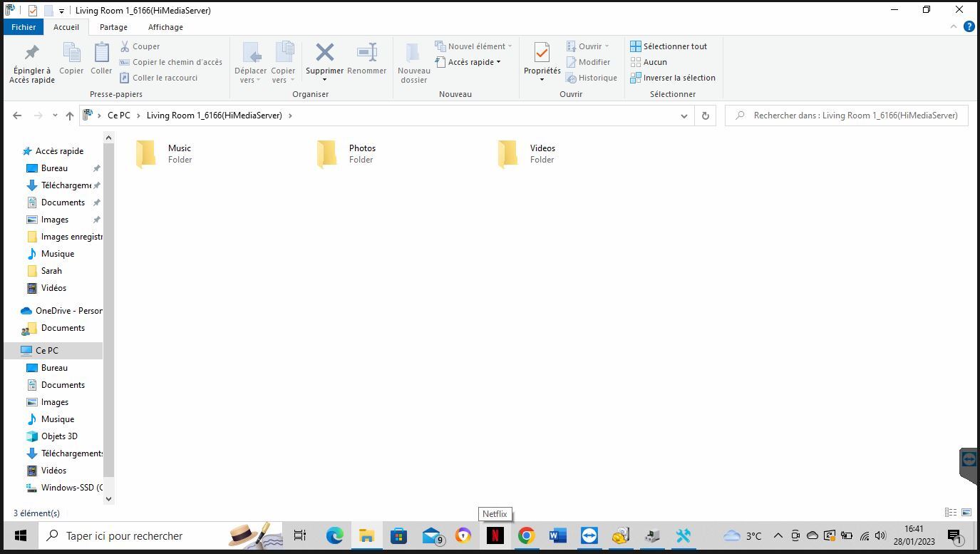Refresh the current folder view
980x554 pixels.
pos(706,116)
